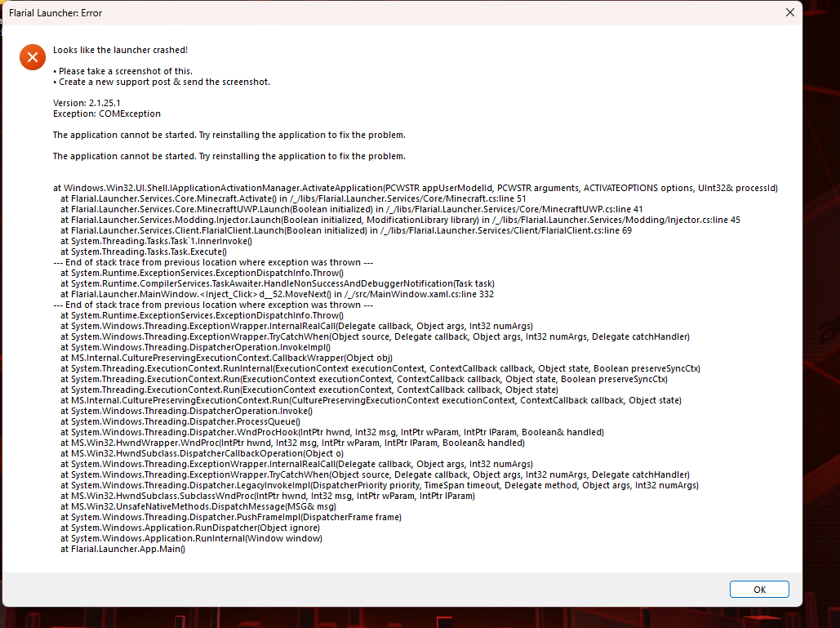
Task: Click 'Please take a screenshot of this.' line
Action: coord(122,71)
